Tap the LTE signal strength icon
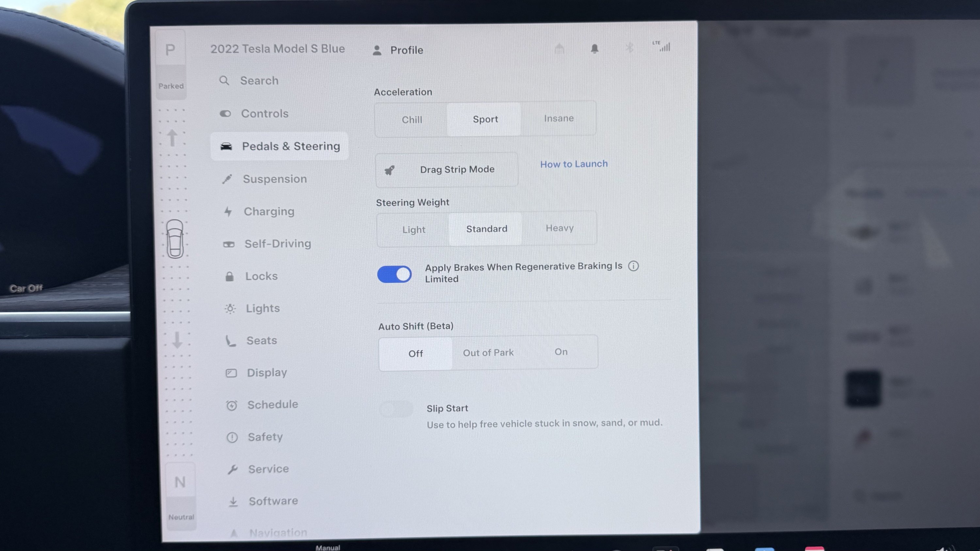This screenshot has width=980, height=551. (662, 46)
